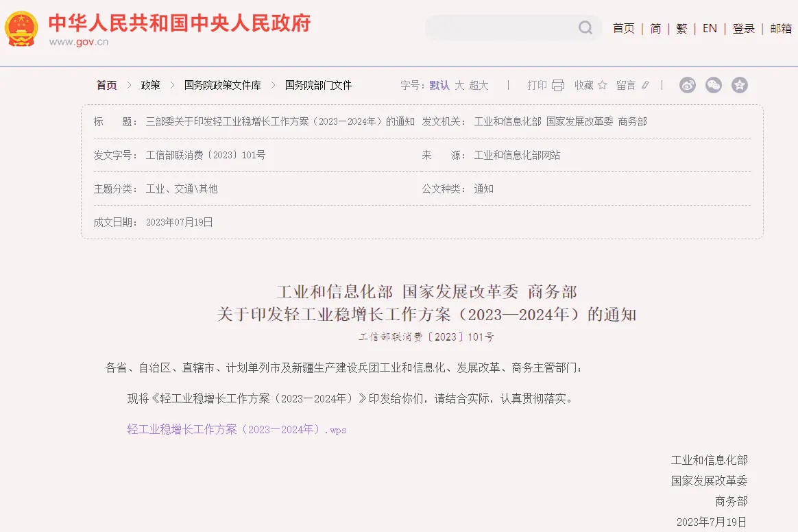Viewport: 798px width, 532px height.
Task: Open the 登录 login link
Action: coord(744,29)
